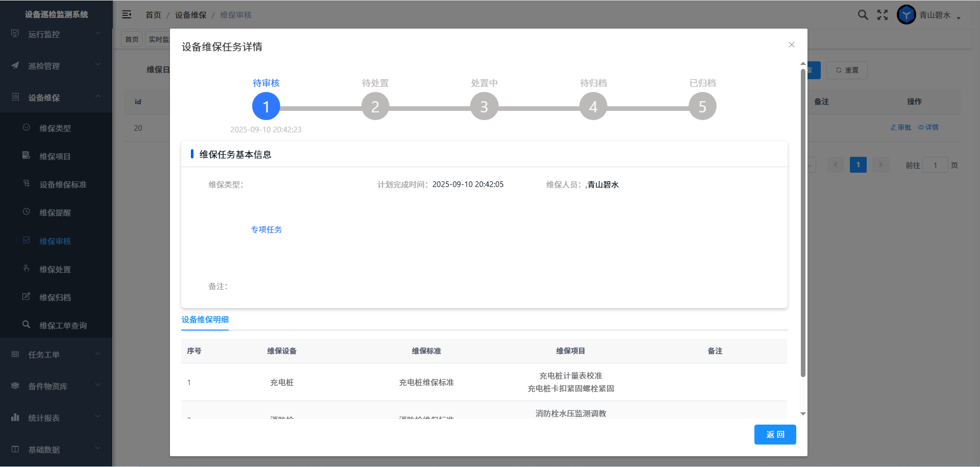Viewport: 980px width, 467px height.
Task: Click the search magnifier icon in header
Action: (863, 15)
